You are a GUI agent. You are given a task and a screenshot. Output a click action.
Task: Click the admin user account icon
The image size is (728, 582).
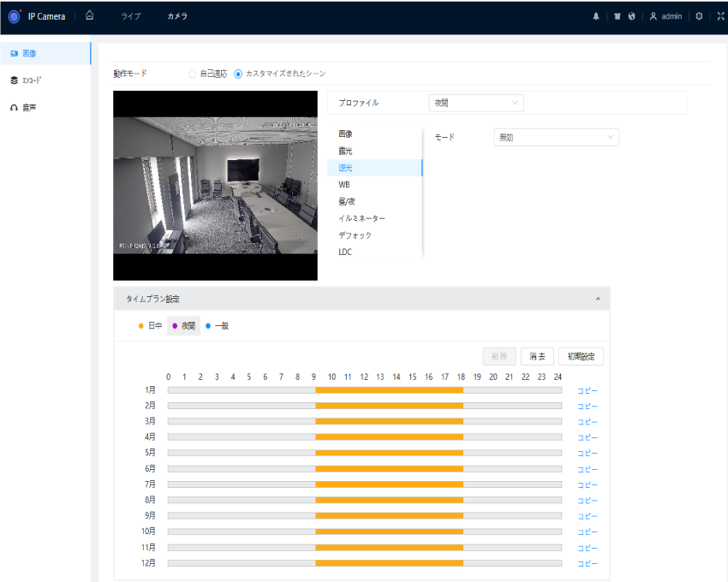pyautogui.click(x=653, y=16)
